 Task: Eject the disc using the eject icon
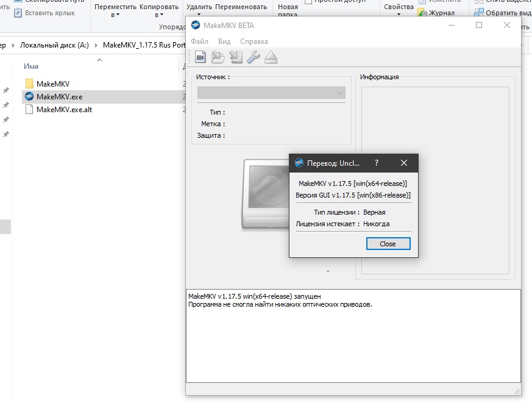[x=270, y=57]
